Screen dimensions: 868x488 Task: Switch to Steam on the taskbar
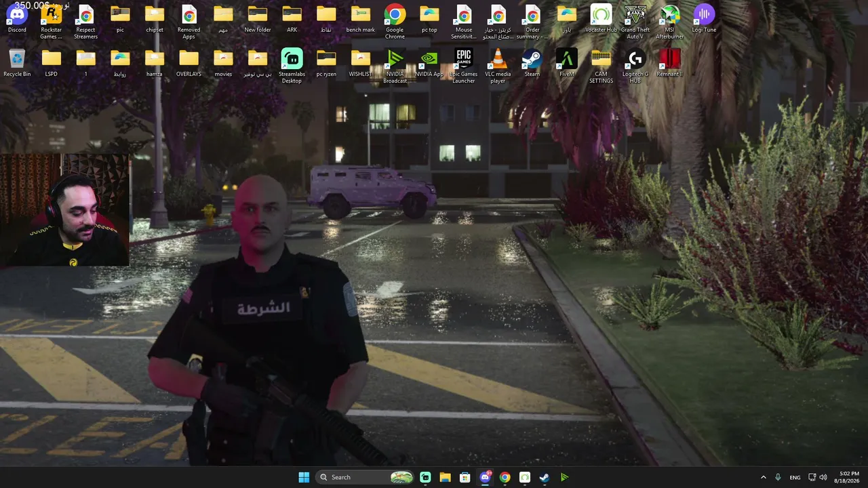tap(545, 477)
